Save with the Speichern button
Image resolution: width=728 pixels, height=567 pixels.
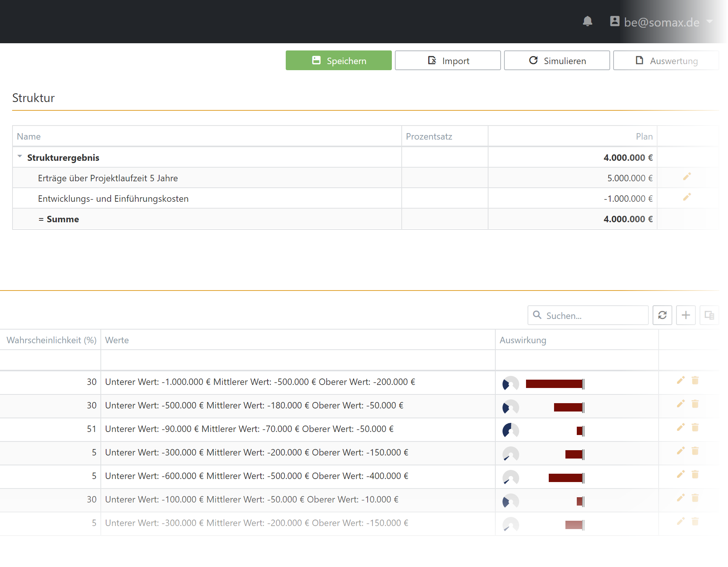tap(339, 60)
